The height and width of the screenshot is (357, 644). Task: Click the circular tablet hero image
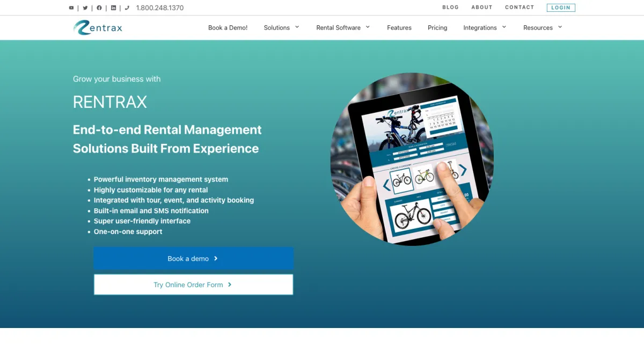412,159
